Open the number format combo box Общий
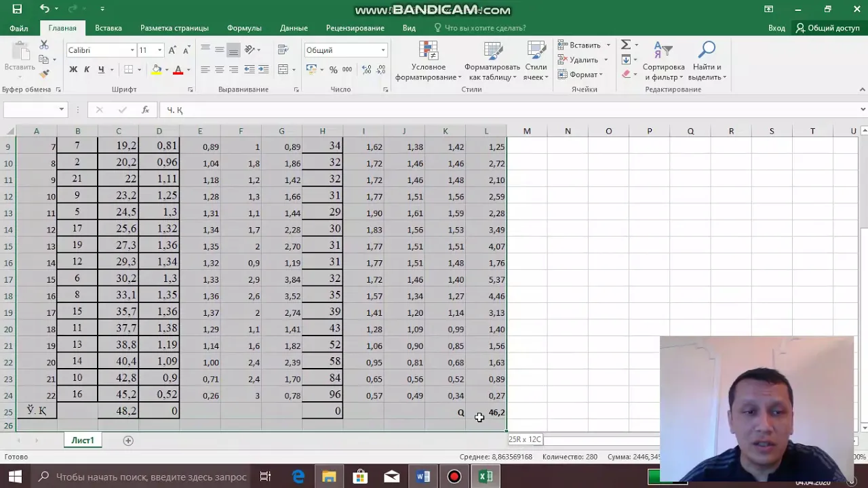The height and width of the screenshot is (488, 868). (x=345, y=50)
